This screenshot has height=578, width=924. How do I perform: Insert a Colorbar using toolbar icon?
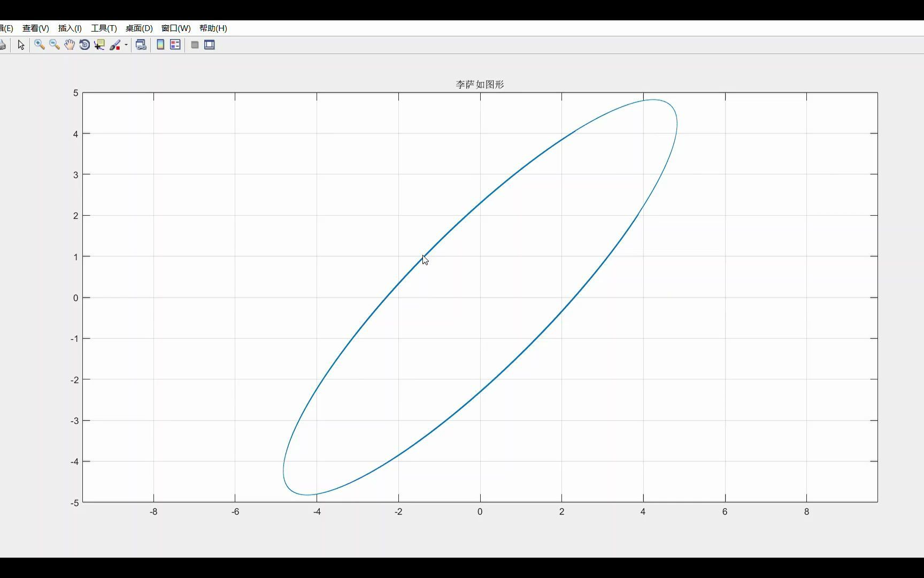coord(160,45)
